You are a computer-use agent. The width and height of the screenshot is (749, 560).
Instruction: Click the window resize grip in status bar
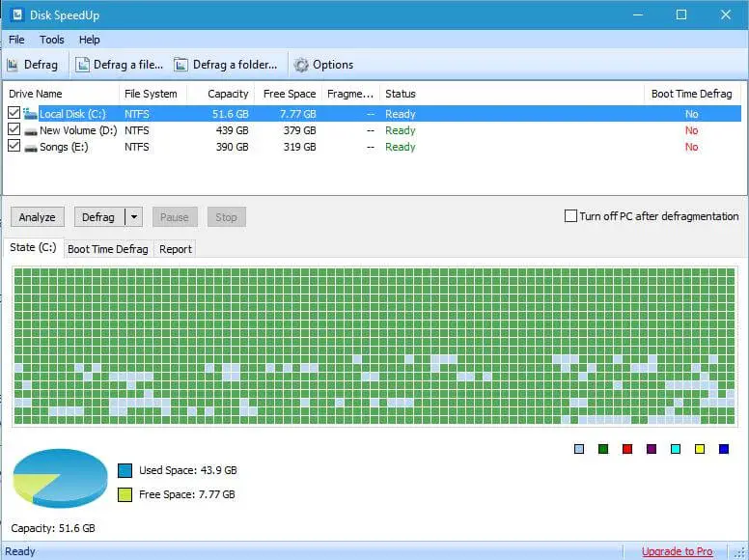[740, 552]
